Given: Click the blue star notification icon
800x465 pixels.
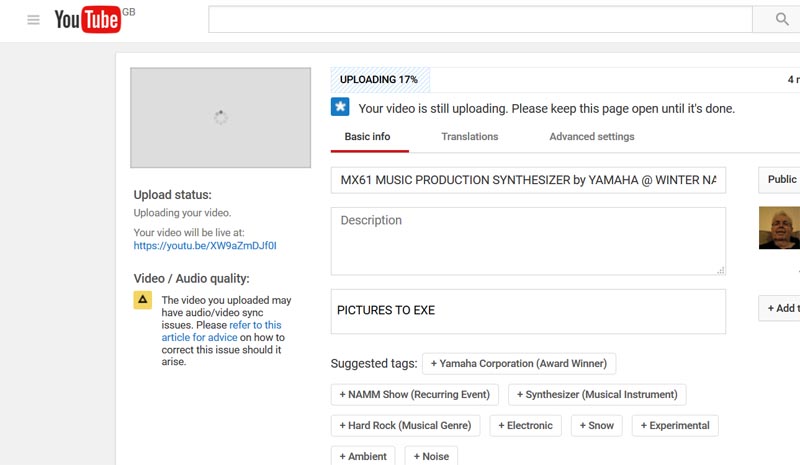Looking at the screenshot, I should click(x=340, y=107).
